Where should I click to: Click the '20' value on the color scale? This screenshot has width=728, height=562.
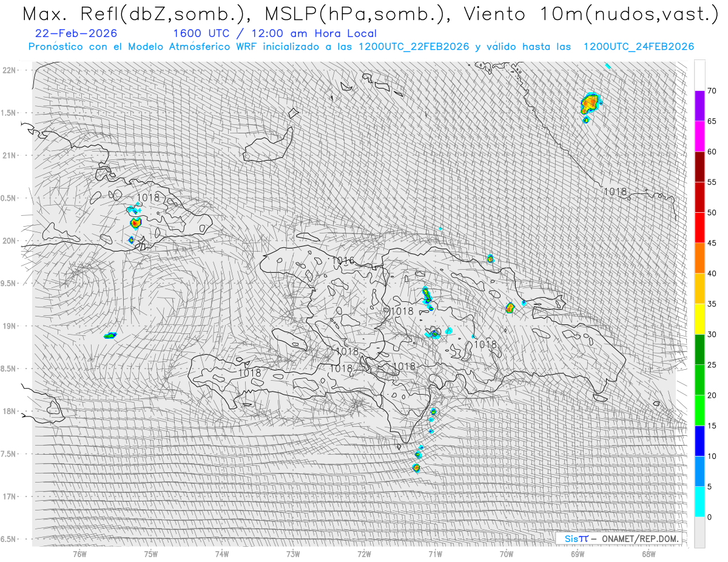pyautogui.click(x=712, y=395)
